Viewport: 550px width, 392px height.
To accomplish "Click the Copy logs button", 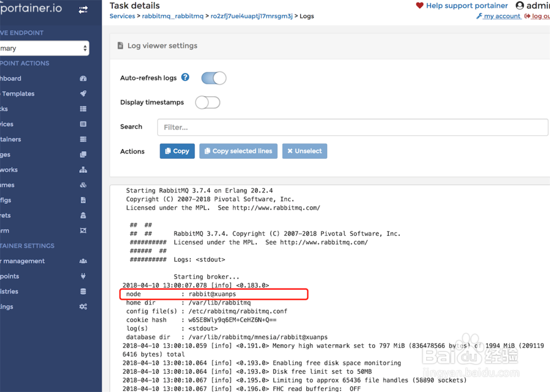I will pos(177,151).
